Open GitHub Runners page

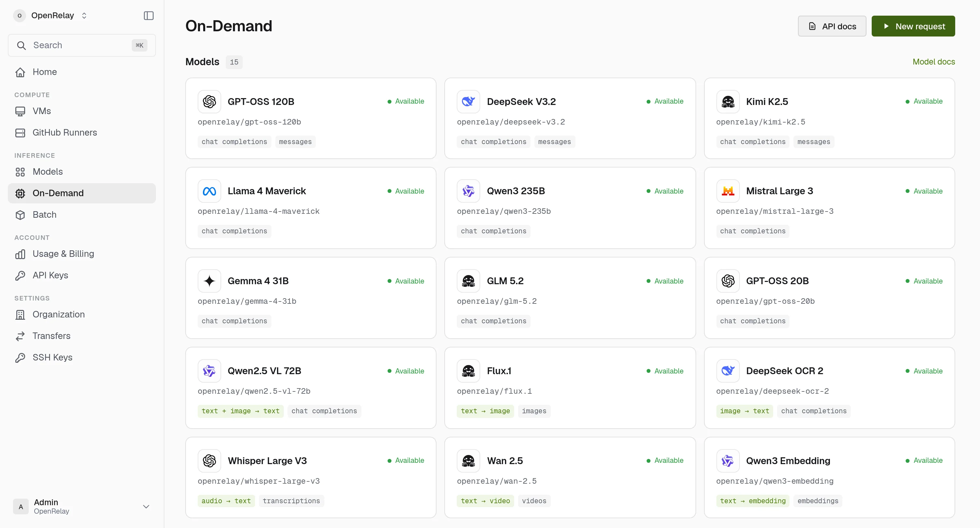tap(82, 133)
